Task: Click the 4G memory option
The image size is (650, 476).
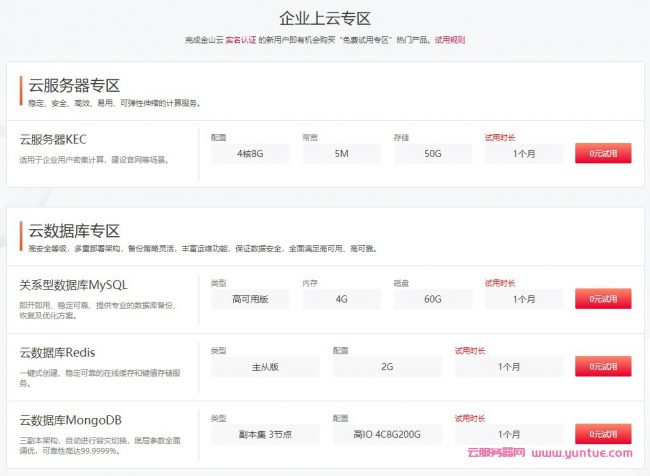Action: coord(341,299)
